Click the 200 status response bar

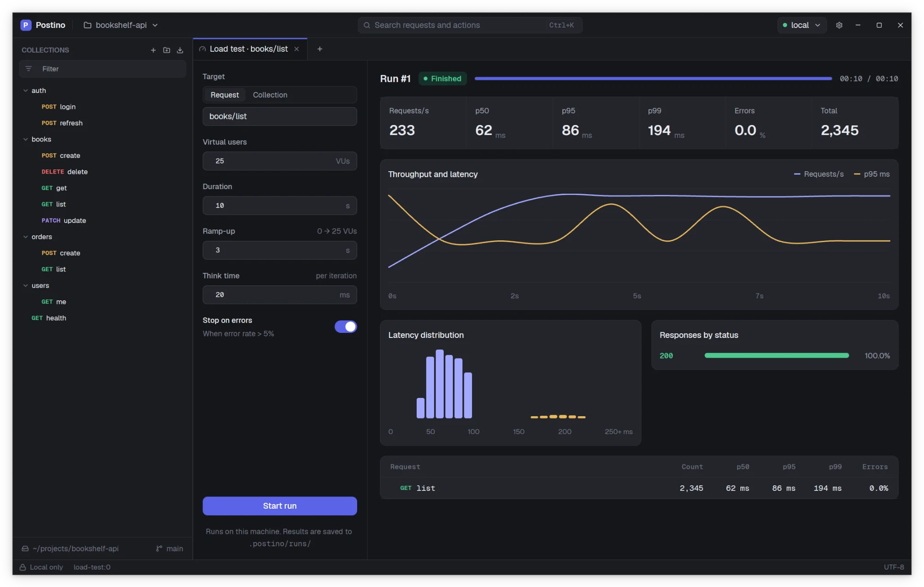(777, 356)
